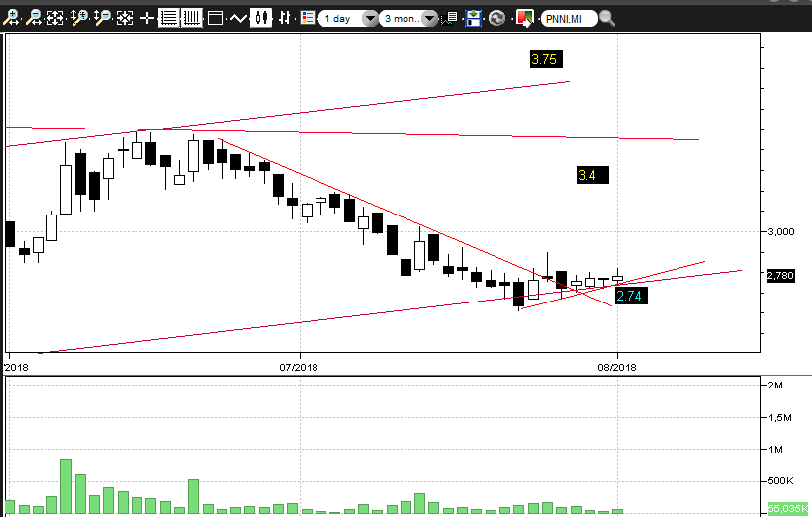Select the cyan 2.74 price label

pyautogui.click(x=631, y=296)
